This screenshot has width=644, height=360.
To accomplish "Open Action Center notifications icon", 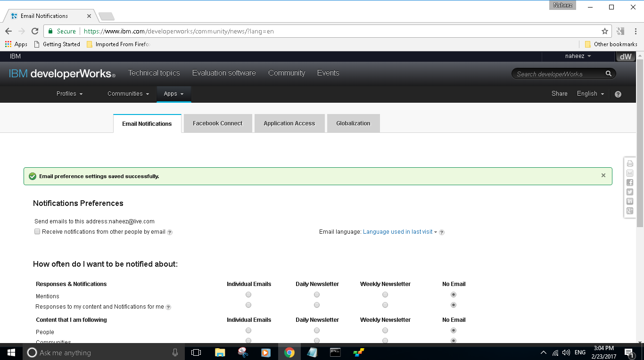I will 629,352.
